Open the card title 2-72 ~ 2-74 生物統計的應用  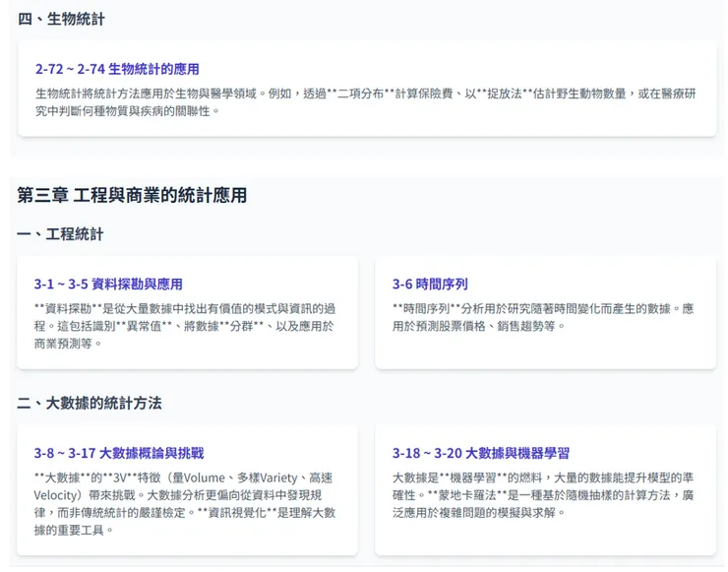pyautogui.click(x=117, y=69)
